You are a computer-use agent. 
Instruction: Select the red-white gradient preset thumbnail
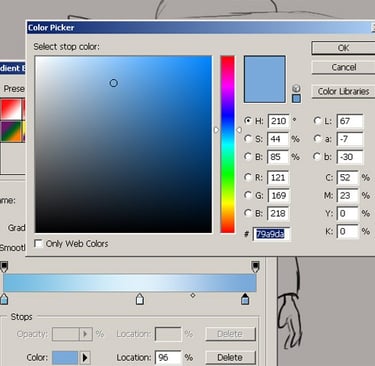(11, 109)
